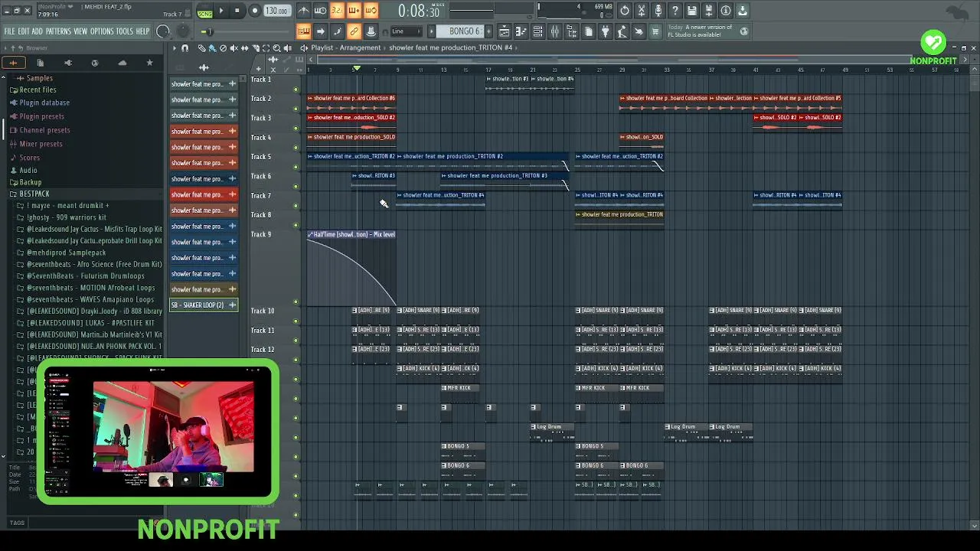
Task: Click the arrow left of BONGO 6 pattern
Action: (431, 31)
